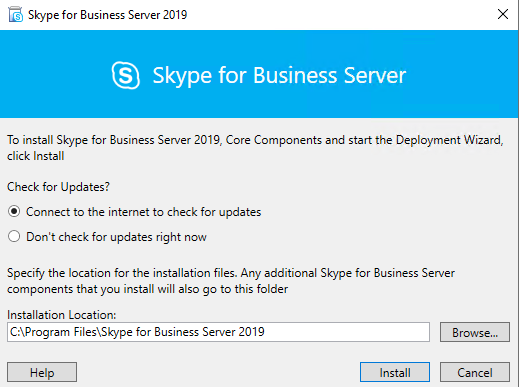Click the empty blue banner area right of heading
The width and height of the screenshot is (519, 387).
click(462, 74)
